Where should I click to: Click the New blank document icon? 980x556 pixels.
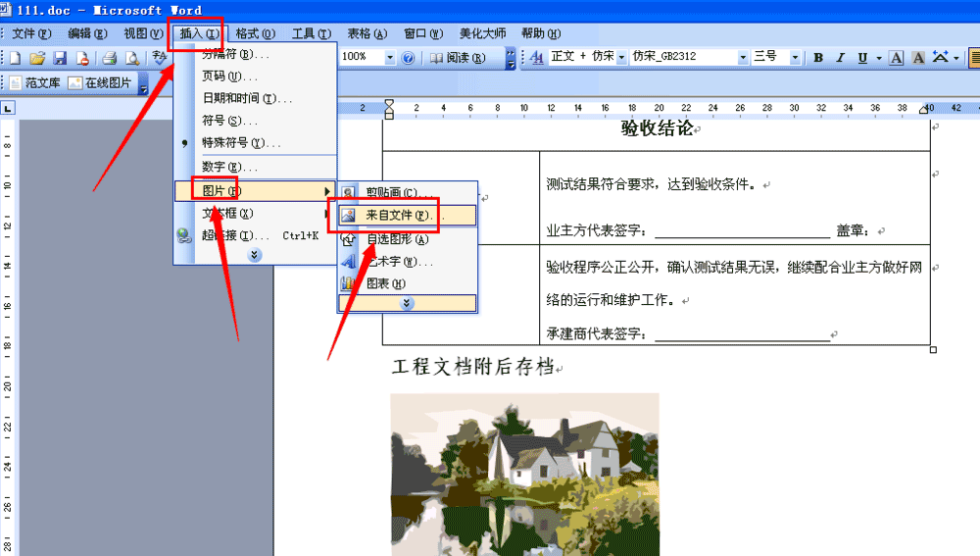[x=16, y=58]
